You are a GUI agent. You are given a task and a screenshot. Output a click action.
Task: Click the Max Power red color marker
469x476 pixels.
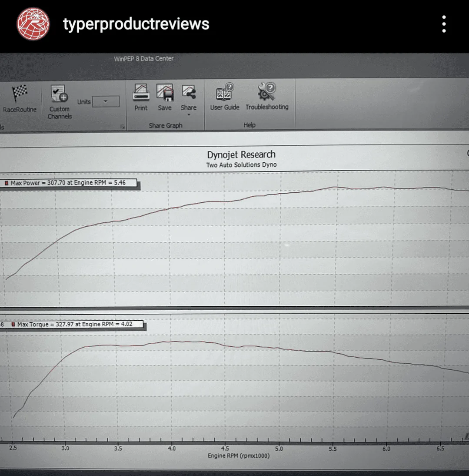pos(7,183)
